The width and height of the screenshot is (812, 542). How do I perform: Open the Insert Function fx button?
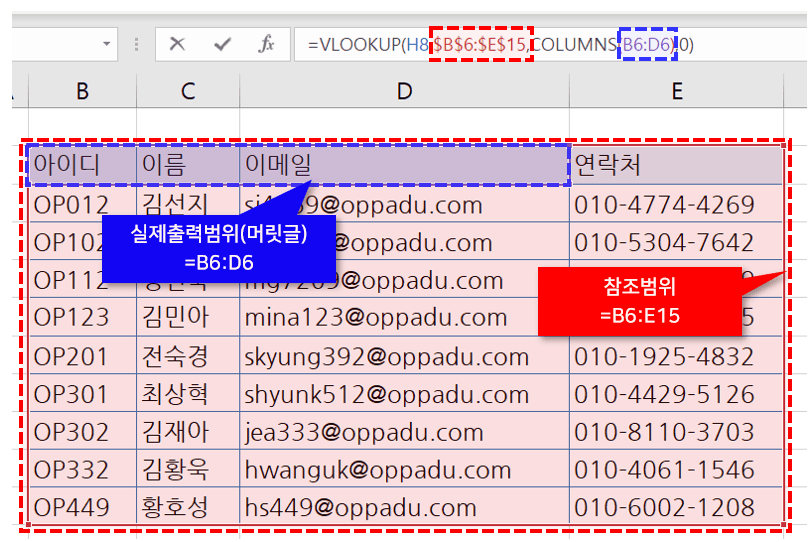(266, 44)
